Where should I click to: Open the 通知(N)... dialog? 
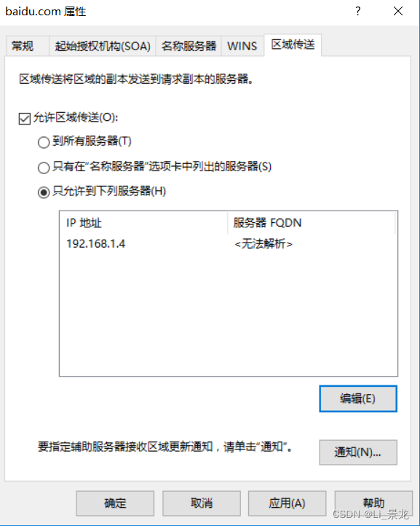point(358,452)
